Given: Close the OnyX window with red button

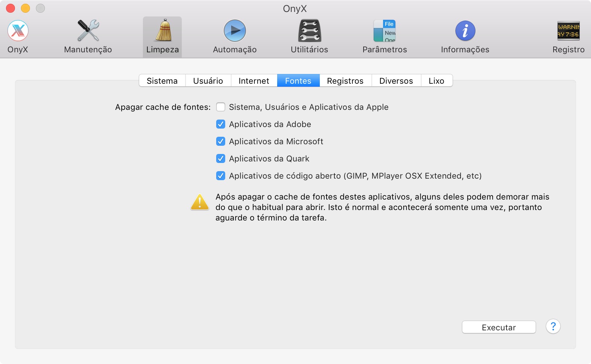Looking at the screenshot, I should (x=10, y=8).
